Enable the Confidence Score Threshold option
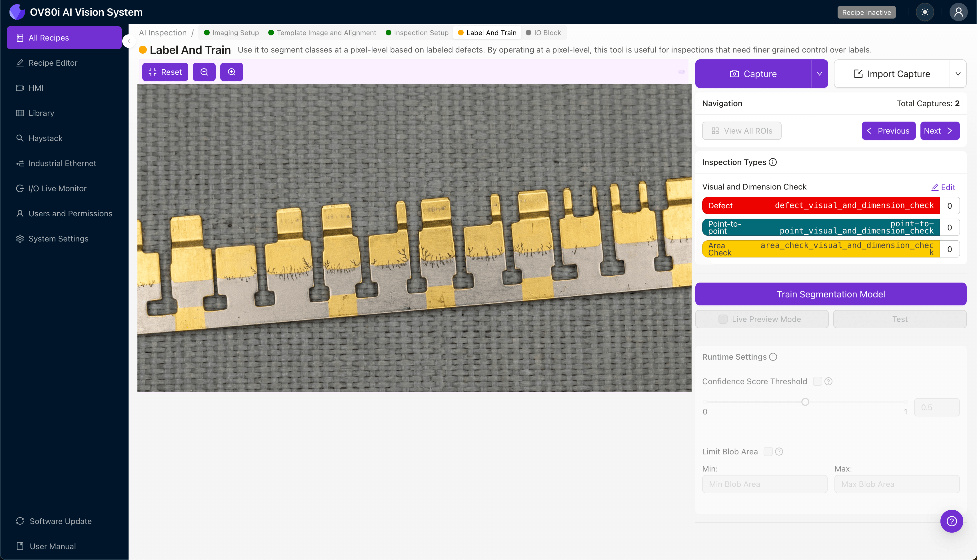This screenshot has width=977, height=560. 818,381
